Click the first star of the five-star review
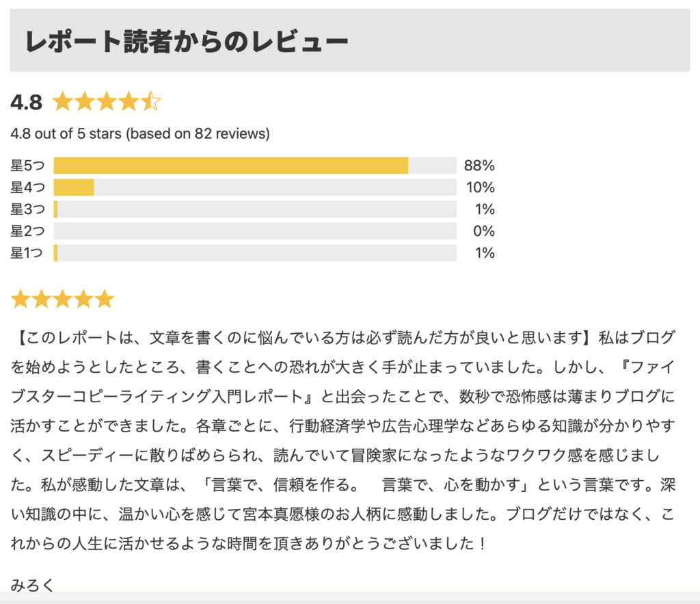The image size is (700, 604). point(21,299)
